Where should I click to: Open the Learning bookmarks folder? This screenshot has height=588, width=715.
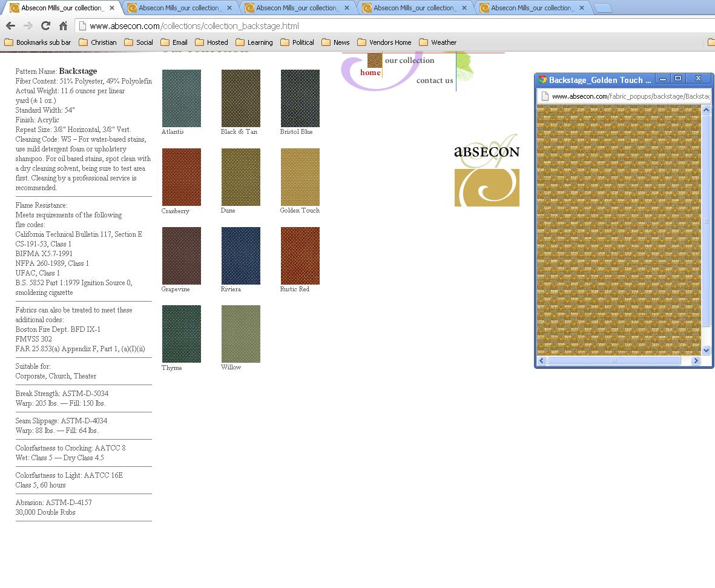(254, 42)
